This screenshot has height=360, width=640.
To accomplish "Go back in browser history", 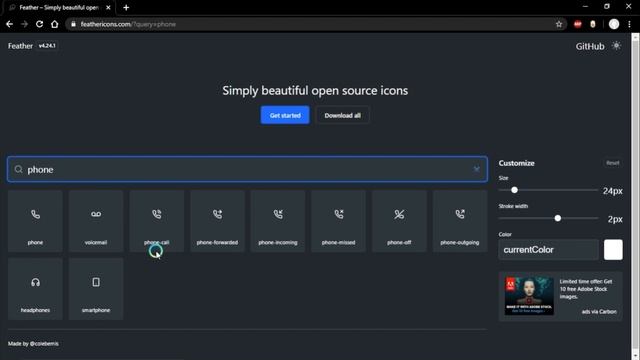I will coord(9,24).
